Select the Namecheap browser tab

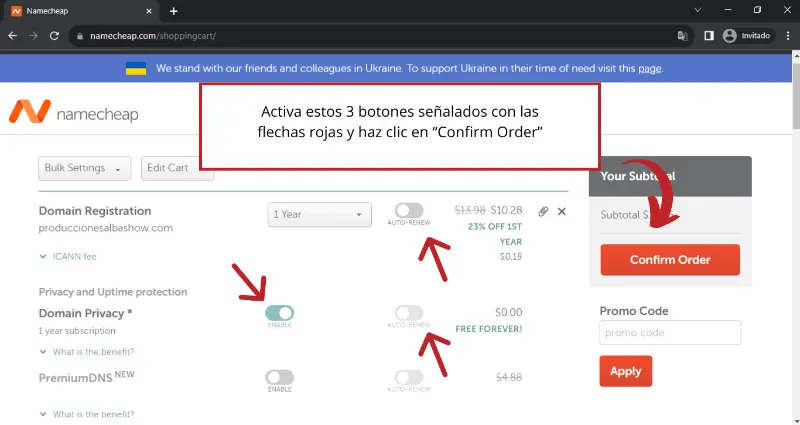(x=82, y=11)
